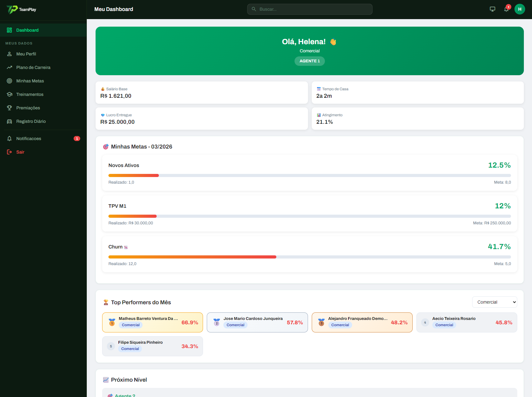This screenshot has width=532, height=397.
Task: Click the red notification count badge in sidebar
Action: pos(77,138)
